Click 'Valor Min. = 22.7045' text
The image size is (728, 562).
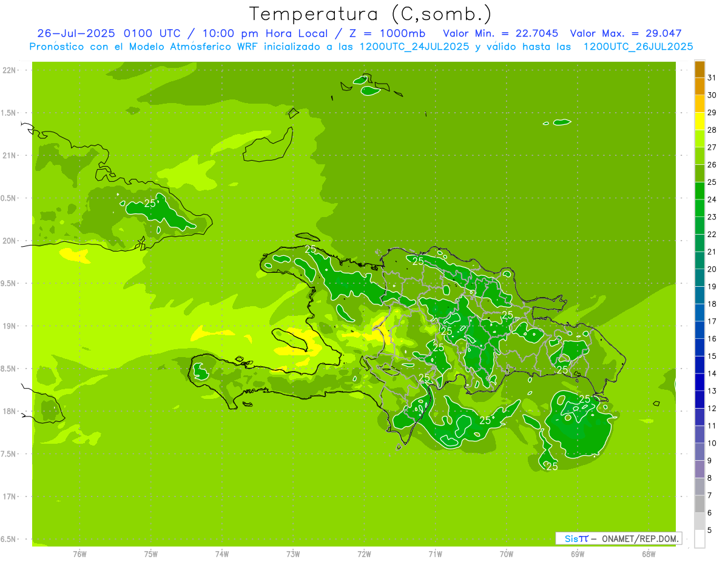(500, 33)
